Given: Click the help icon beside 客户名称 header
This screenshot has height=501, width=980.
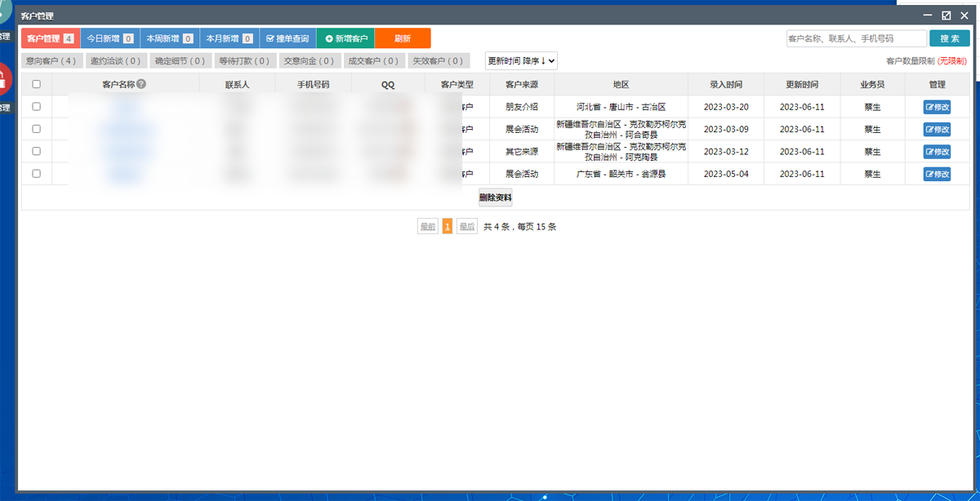Looking at the screenshot, I should click(x=141, y=84).
